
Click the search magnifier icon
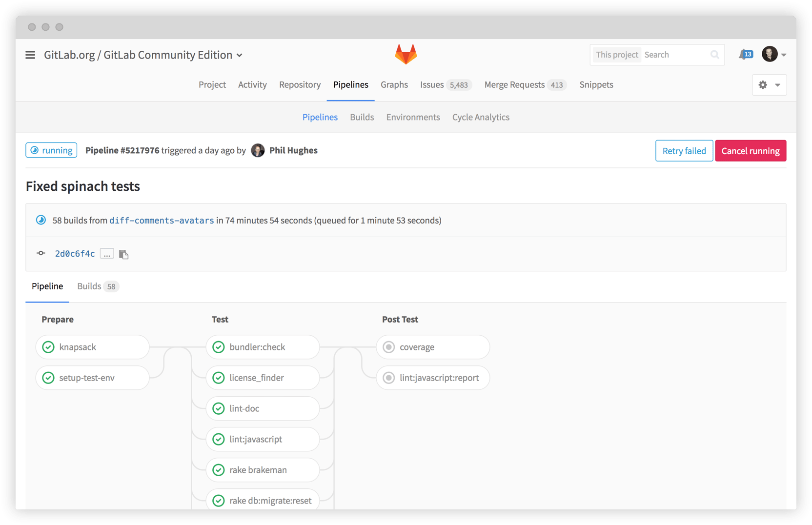coord(714,55)
